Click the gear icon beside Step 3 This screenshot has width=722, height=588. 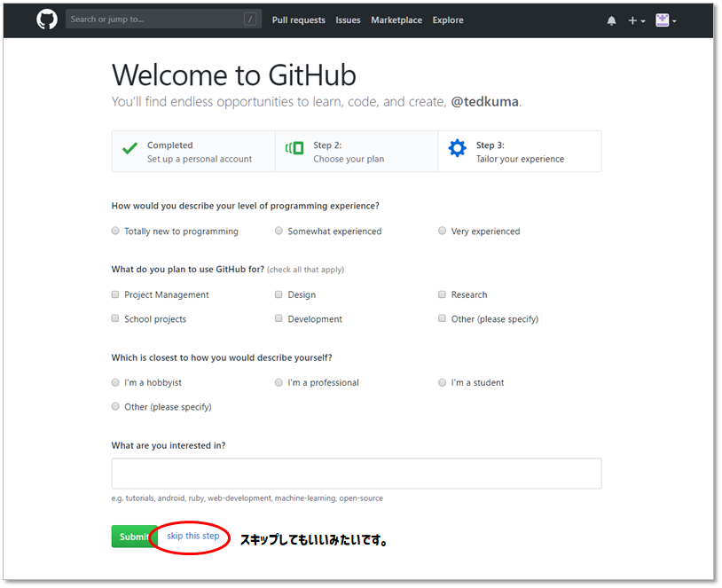coord(457,148)
